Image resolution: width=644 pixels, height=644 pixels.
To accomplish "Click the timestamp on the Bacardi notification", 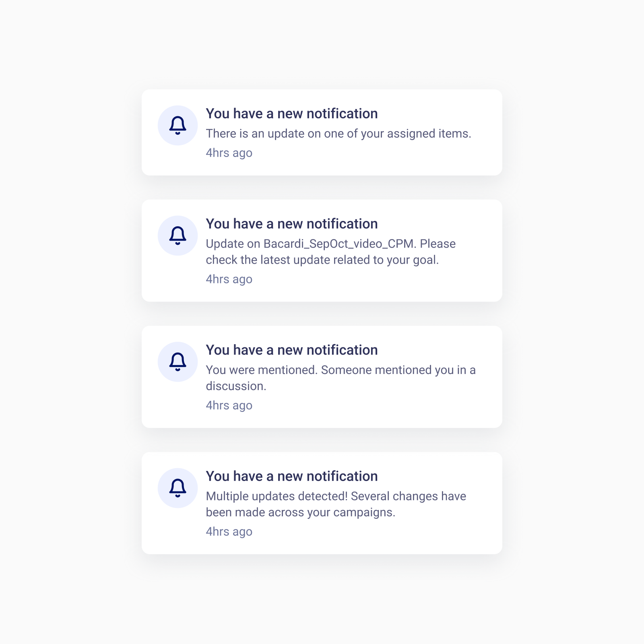I will [229, 279].
